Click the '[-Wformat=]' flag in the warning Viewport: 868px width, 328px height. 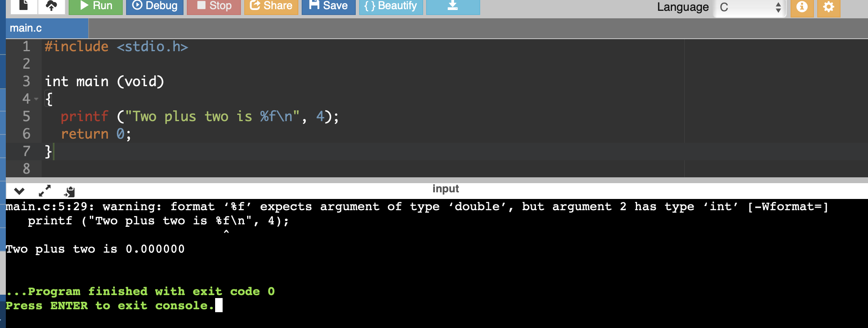tap(788, 207)
